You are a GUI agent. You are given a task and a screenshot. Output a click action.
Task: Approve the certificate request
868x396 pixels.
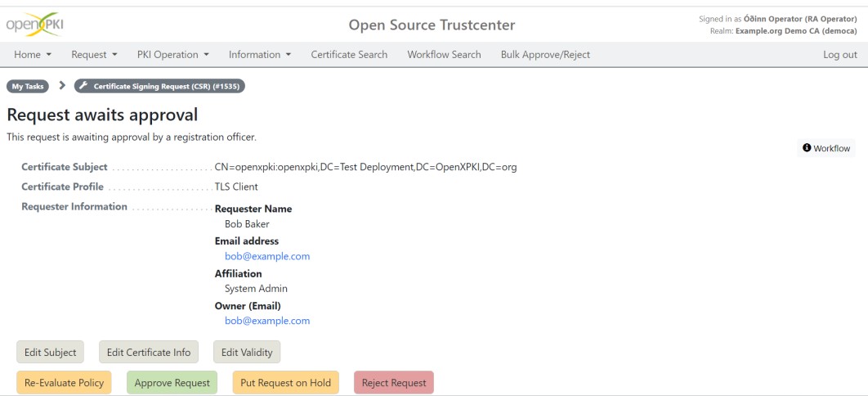[x=172, y=383]
